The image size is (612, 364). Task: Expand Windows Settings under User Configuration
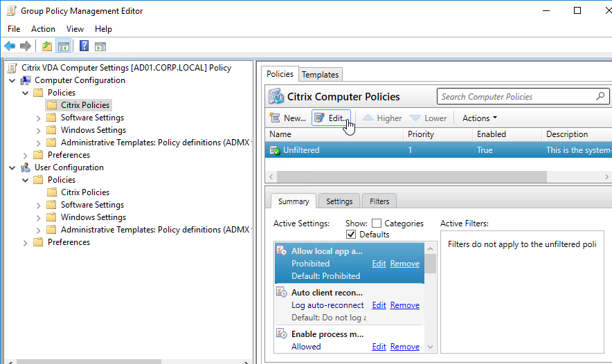pyautogui.click(x=38, y=217)
